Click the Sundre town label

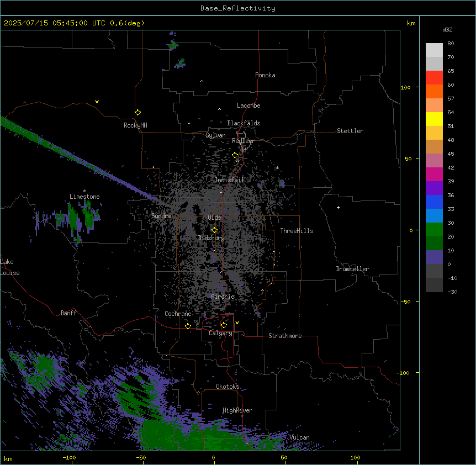[x=161, y=216]
